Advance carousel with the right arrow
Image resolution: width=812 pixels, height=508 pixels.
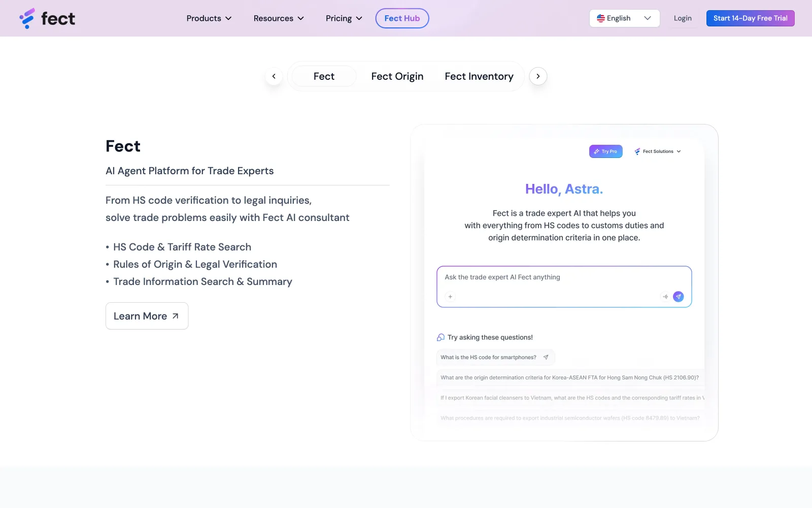pos(538,76)
